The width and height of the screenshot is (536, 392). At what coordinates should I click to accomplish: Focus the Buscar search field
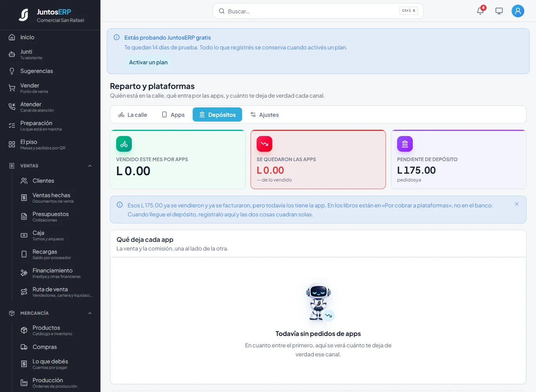point(318,11)
